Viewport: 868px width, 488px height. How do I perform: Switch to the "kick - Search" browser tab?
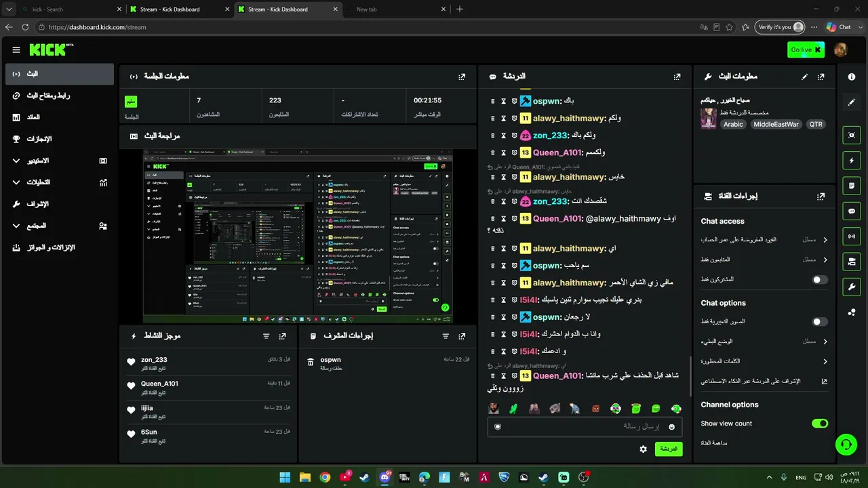click(71, 9)
